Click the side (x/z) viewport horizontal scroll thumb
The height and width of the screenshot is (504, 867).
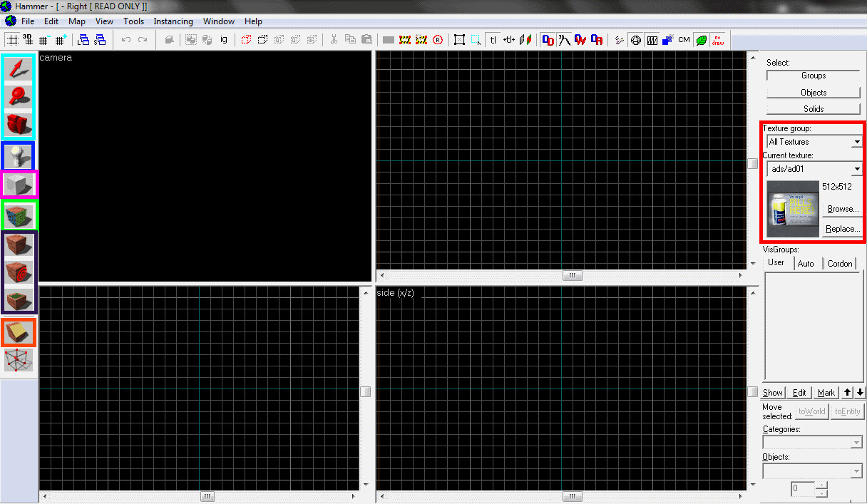click(x=572, y=496)
